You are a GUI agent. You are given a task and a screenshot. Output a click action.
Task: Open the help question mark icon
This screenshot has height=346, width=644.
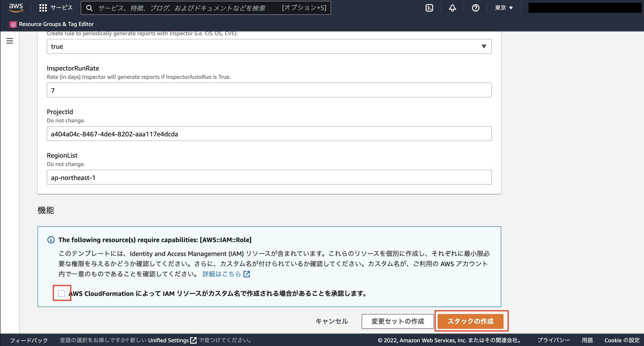coord(475,8)
